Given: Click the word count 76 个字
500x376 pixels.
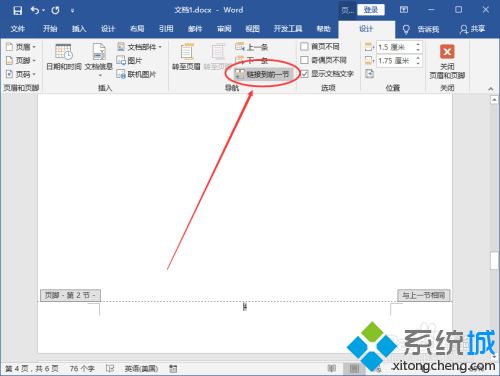Looking at the screenshot, I should coord(82,368).
